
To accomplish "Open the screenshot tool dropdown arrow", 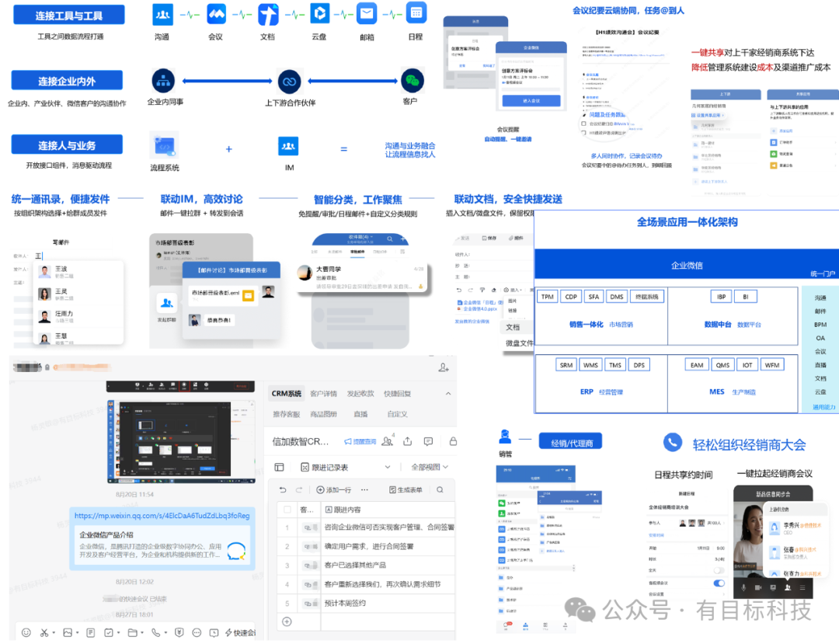I will point(54,633).
